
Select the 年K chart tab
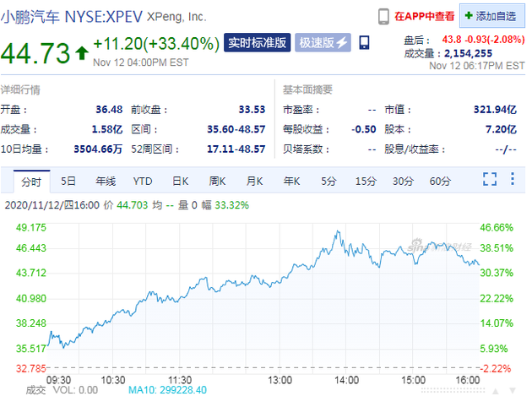[x=292, y=182]
